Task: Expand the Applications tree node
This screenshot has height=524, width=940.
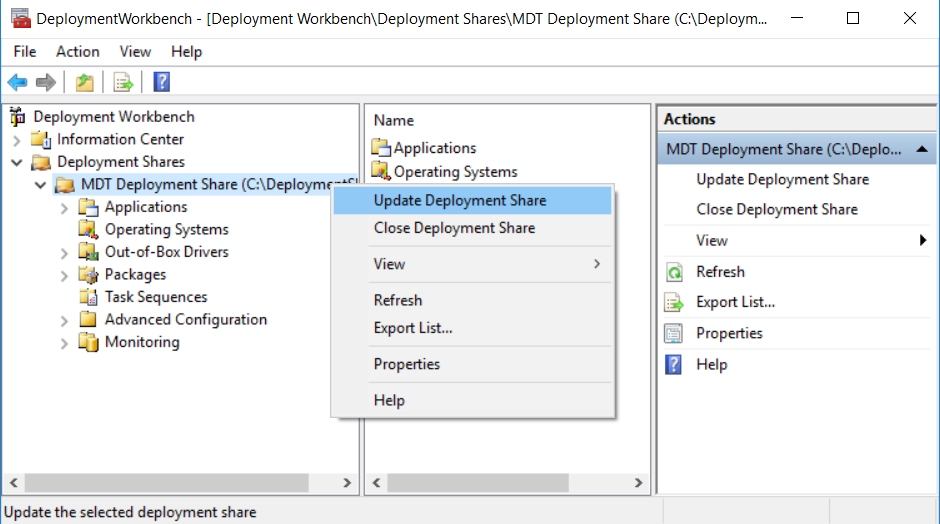Action: pos(64,208)
